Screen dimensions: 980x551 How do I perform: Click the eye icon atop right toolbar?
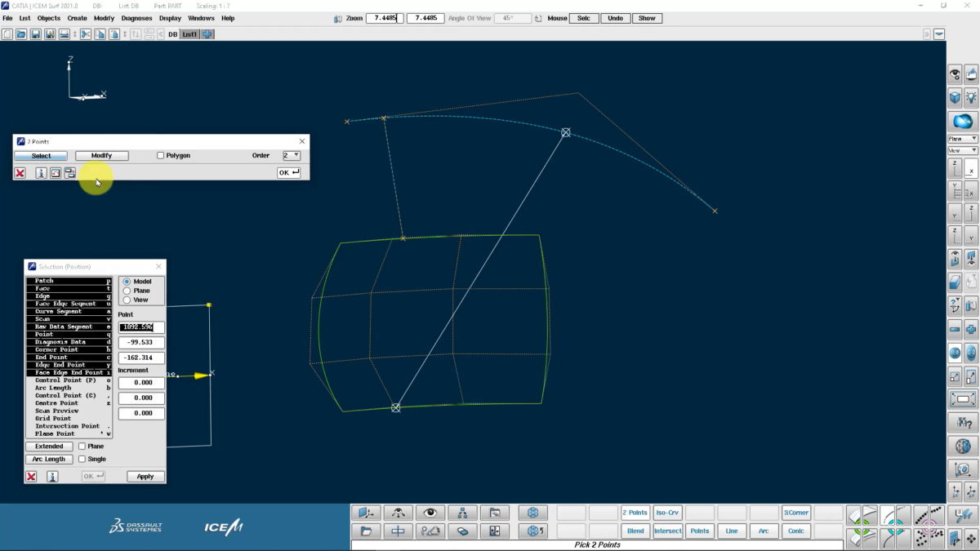955,75
